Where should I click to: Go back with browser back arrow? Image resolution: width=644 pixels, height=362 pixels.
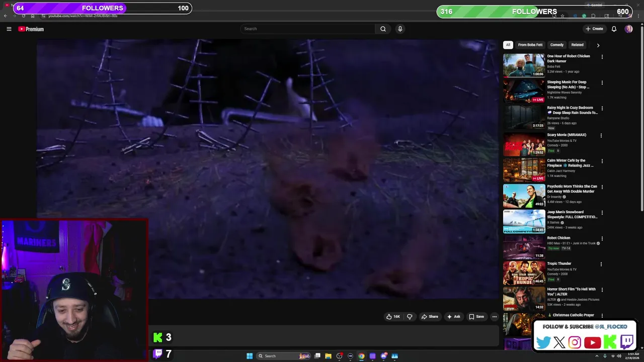coord(6,16)
